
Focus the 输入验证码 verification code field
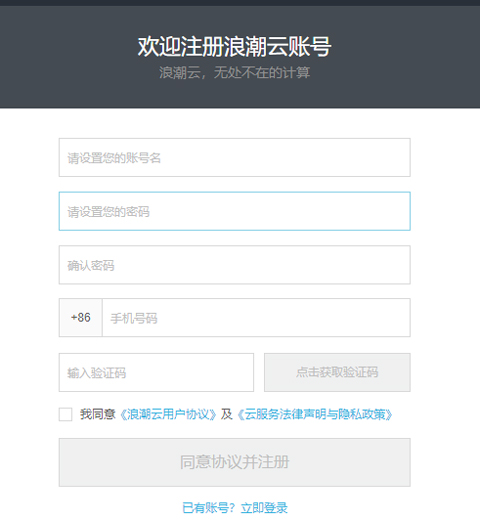coord(156,372)
